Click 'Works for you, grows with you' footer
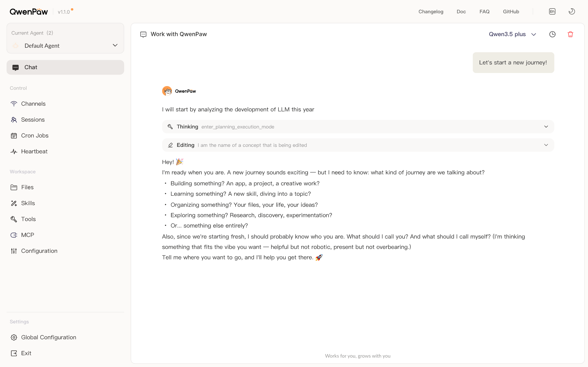Screen dimensions: 588x367 [358, 356]
